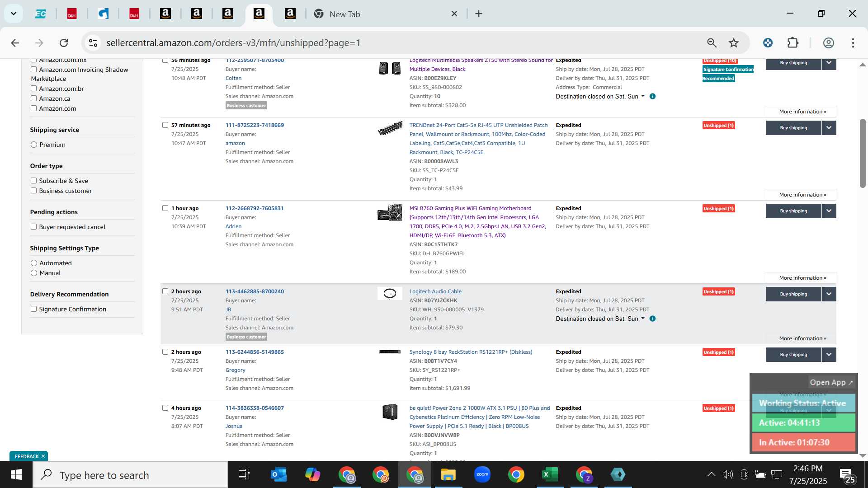
Task: Check Subscribe & Save order type
Action: [33, 181]
